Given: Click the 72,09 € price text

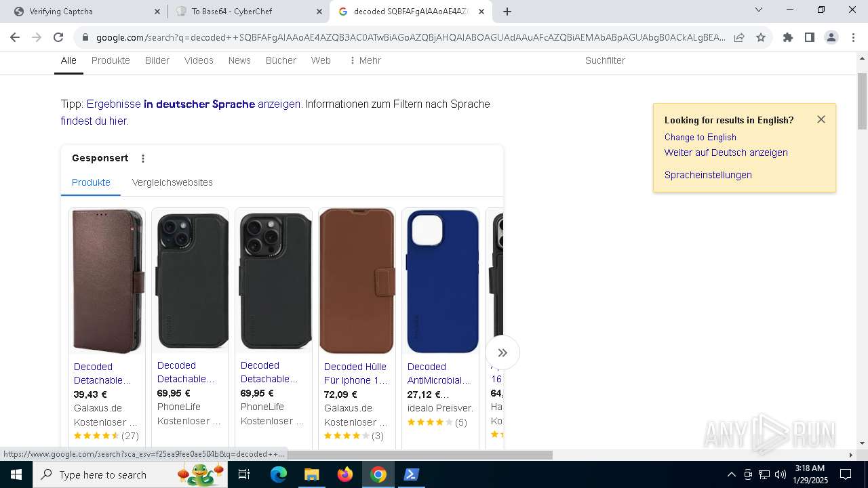Looking at the screenshot, I should [x=340, y=394].
